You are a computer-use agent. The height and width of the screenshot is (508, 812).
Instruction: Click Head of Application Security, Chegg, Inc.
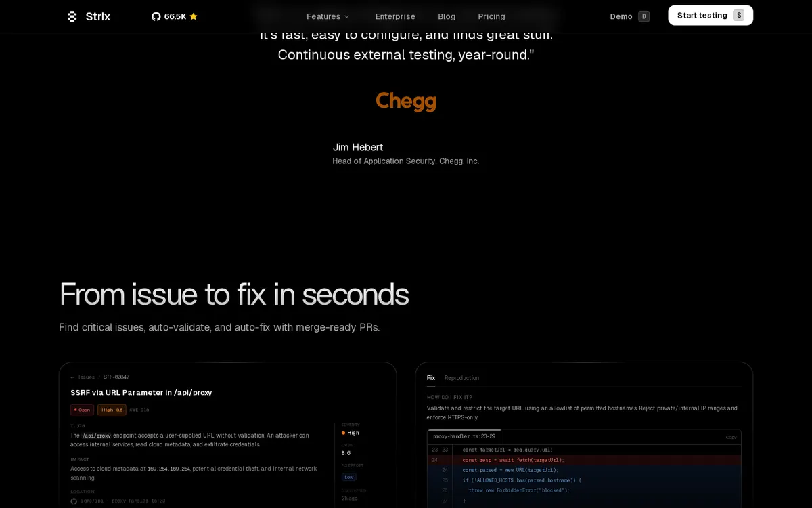tap(406, 161)
